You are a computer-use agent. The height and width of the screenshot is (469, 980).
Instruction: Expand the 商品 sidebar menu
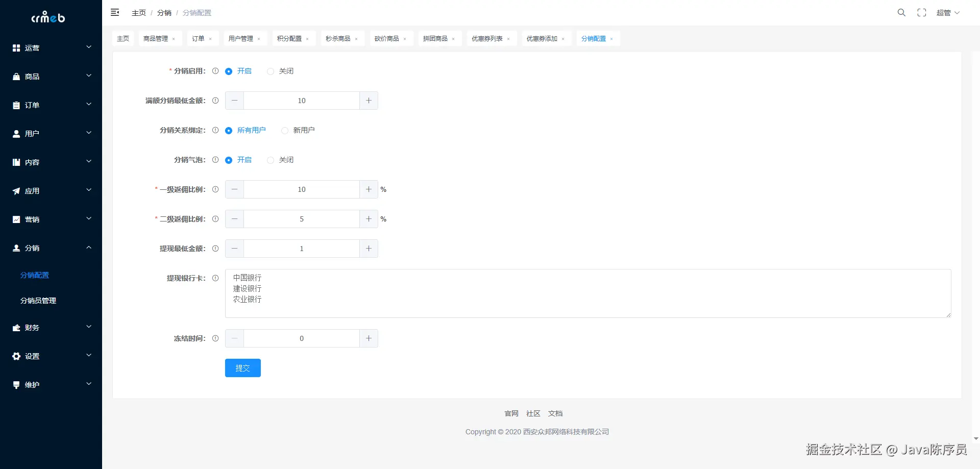point(51,76)
